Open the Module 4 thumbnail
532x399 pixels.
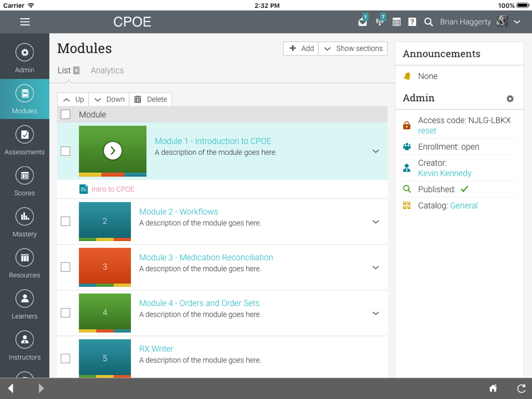[x=105, y=313]
